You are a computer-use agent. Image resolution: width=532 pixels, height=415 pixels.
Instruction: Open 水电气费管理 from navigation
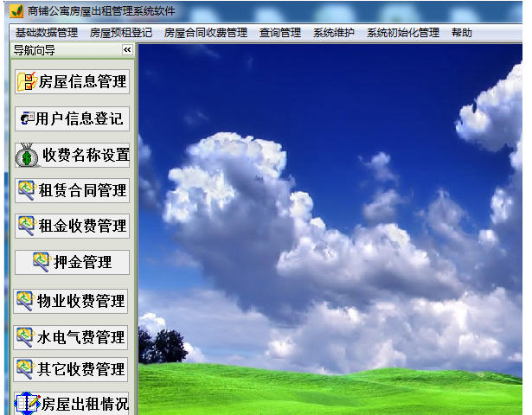(x=71, y=337)
